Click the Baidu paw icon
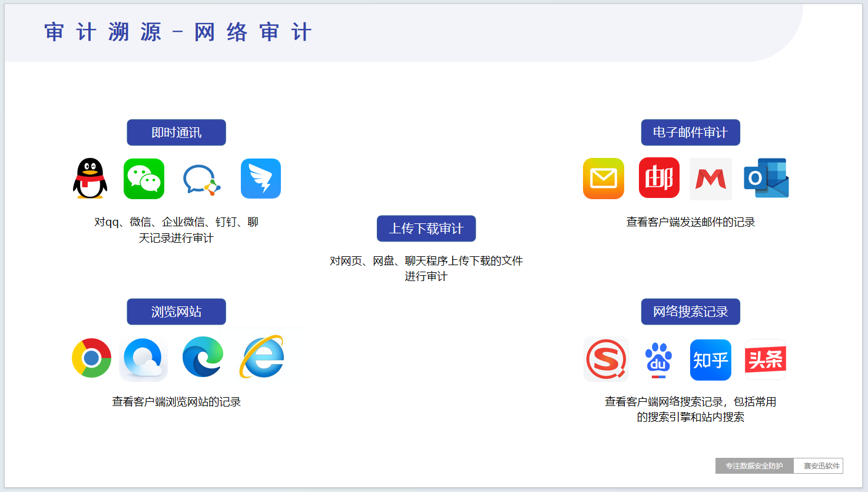 (x=658, y=360)
